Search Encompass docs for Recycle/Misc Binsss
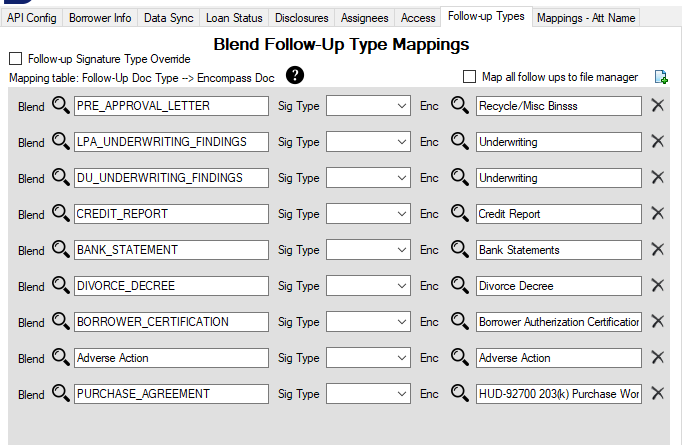 tap(460, 105)
